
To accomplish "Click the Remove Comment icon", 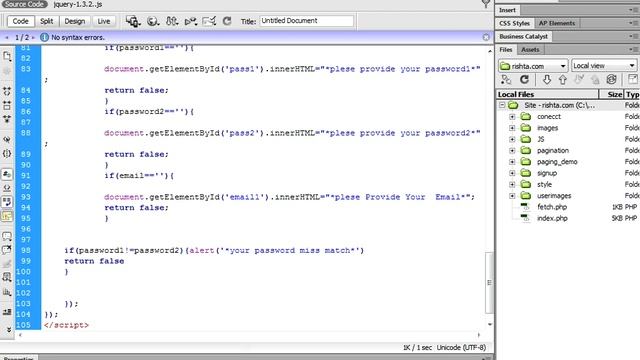I will (7, 250).
